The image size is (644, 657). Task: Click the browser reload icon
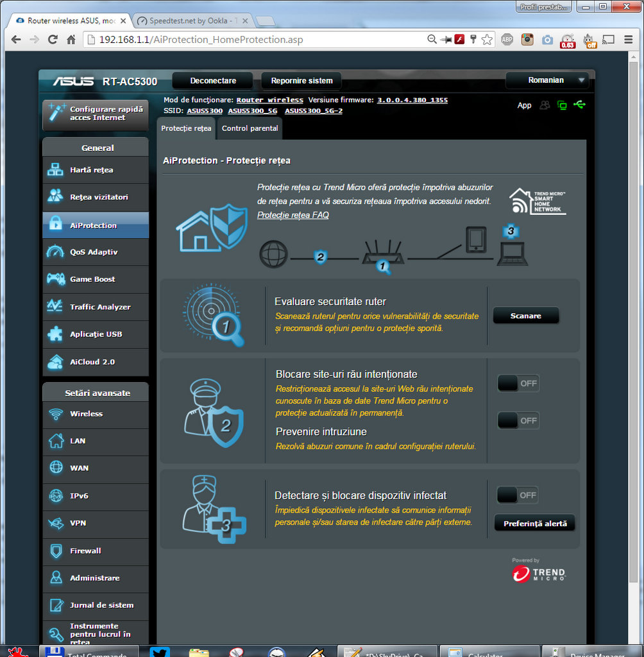(x=53, y=40)
